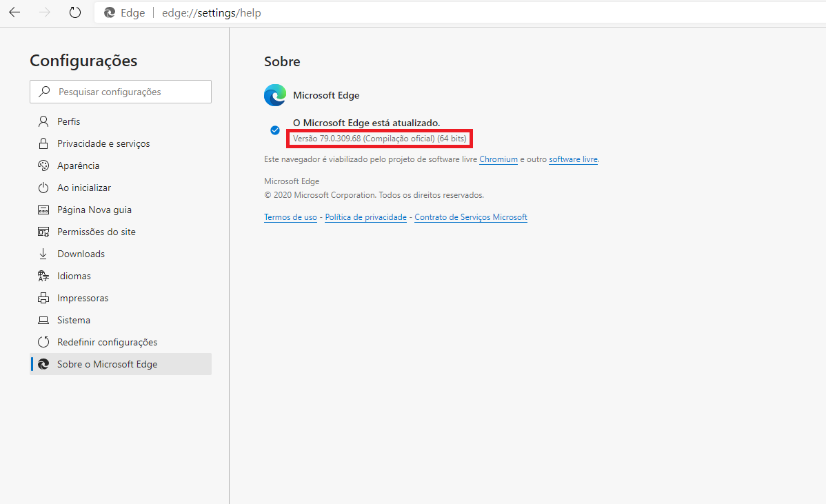Click the printer icon for Impressoras
This screenshot has width=826, height=504.
click(43, 298)
